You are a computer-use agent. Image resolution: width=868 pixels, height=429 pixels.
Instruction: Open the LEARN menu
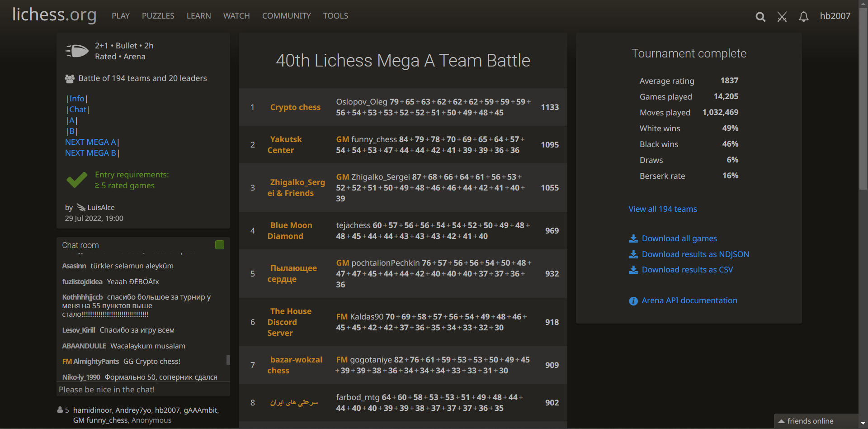tap(199, 16)
